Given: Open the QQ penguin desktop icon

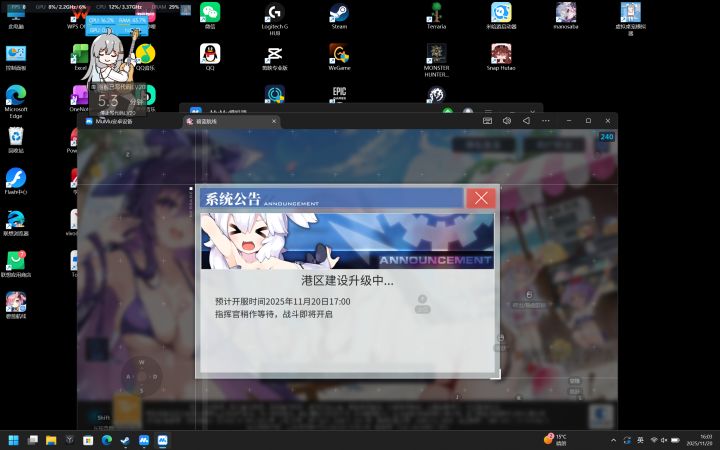Looking at the screenshot, I should click(x=210, y=57).
